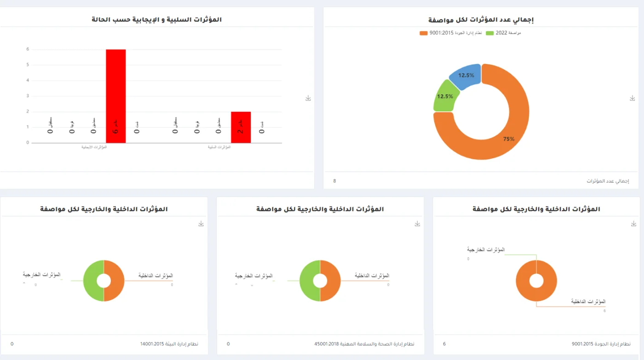644x360 pixels.
Task: Click the green 2022 legend color box
Action: point(490,33)
